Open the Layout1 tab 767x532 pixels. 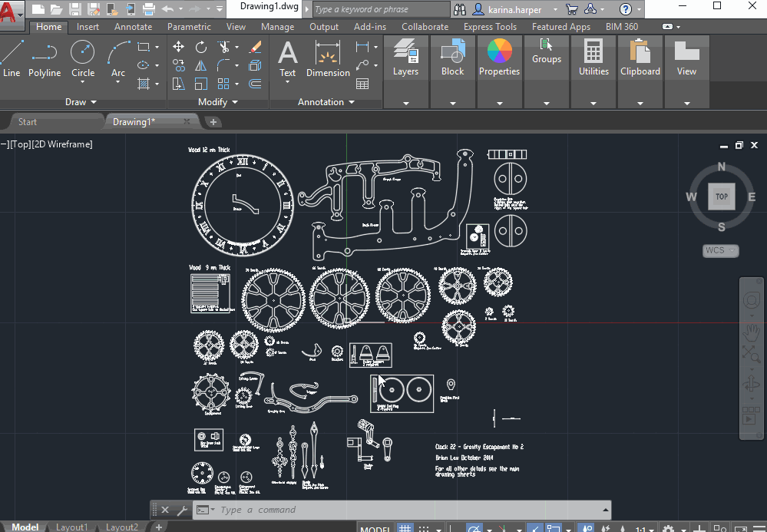[71, 527]
